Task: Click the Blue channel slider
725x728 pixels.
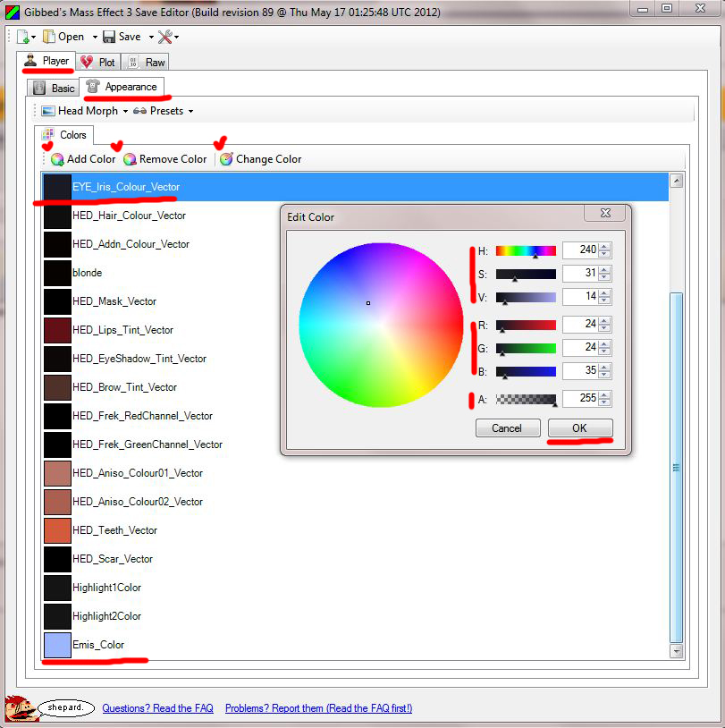Action: click(526, 371)
